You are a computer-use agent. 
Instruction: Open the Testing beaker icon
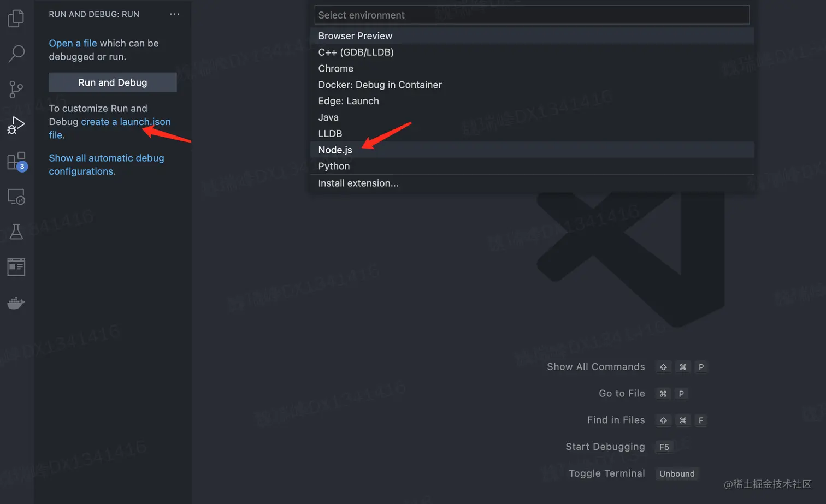pyautogui.click(x=16, y=232)
